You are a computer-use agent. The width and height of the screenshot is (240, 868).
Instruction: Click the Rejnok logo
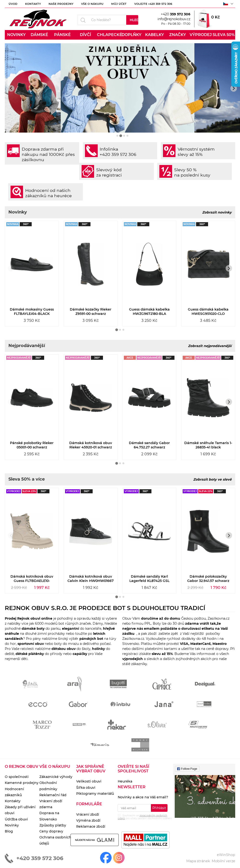tap(38, 19)
